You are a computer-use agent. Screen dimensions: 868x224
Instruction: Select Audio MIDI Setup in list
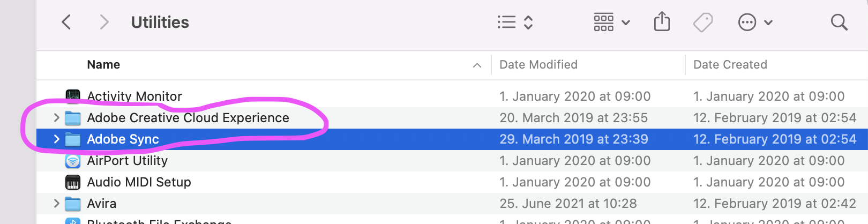pos(139,182)
